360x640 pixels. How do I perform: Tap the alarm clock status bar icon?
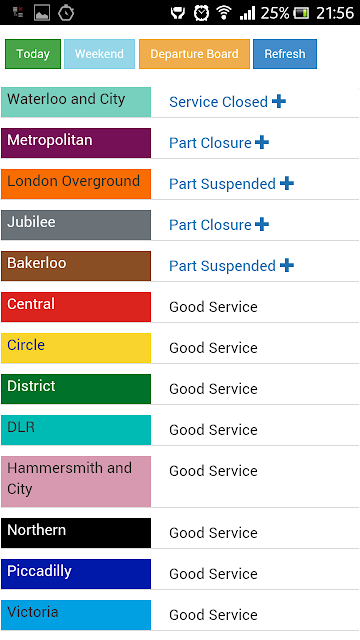click(x=201, y=13)
